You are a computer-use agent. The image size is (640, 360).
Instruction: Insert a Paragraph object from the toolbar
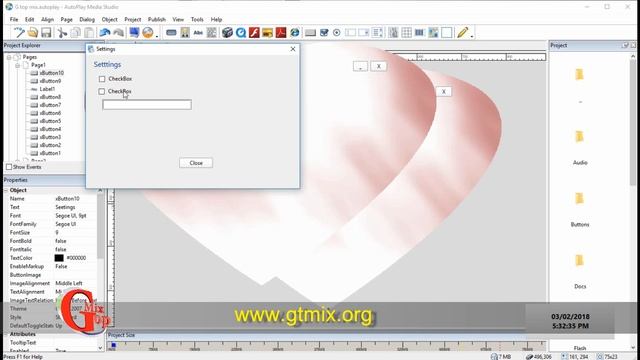pos(211,33)
